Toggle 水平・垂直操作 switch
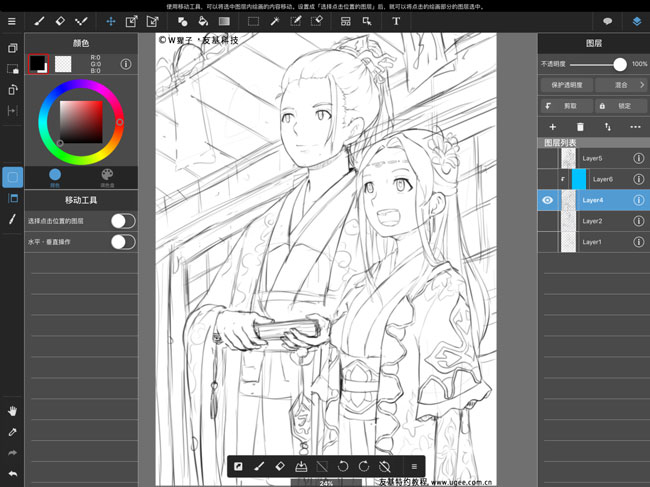The height and width of the screenshot is (487, 650). [x=123, y=242]
